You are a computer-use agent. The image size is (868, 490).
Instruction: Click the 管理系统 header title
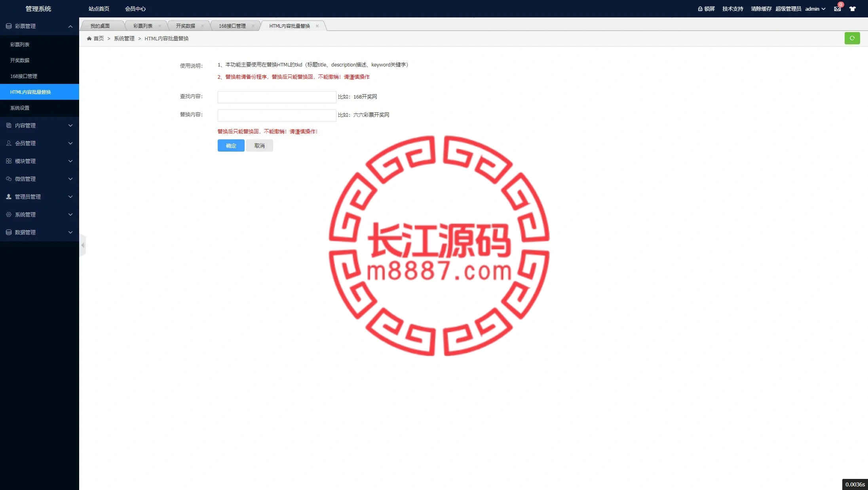point(38,9)
